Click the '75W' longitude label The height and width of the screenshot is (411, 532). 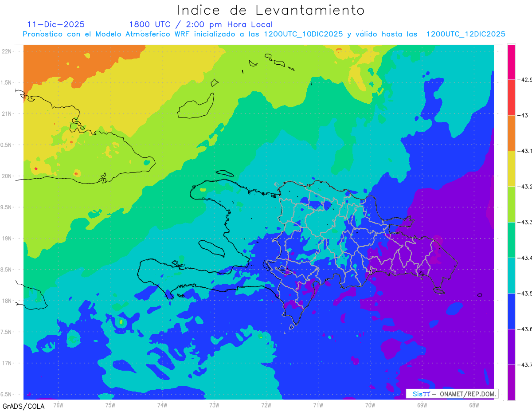pyautogui.click(x=110, y=404)
